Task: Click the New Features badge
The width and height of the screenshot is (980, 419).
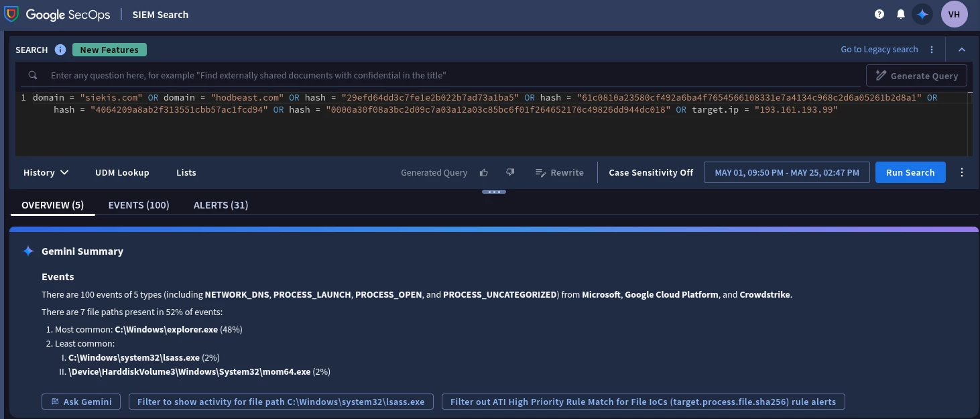Action: tap(109, 50)
